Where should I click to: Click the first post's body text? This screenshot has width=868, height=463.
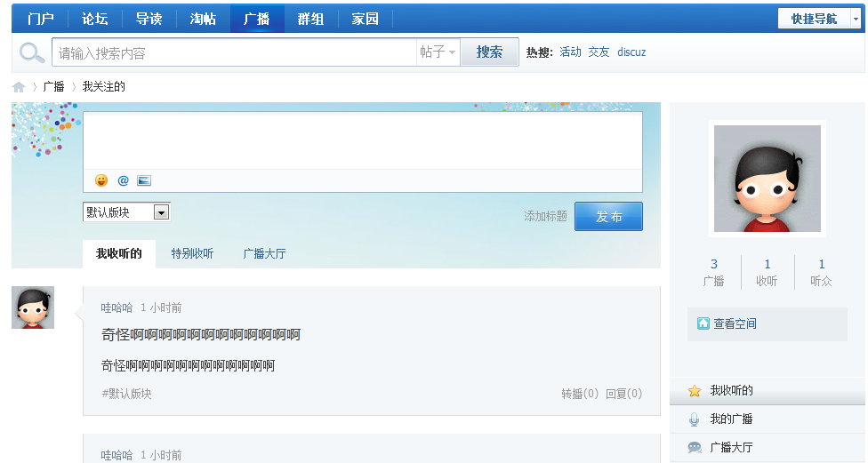tap(189, 365)
